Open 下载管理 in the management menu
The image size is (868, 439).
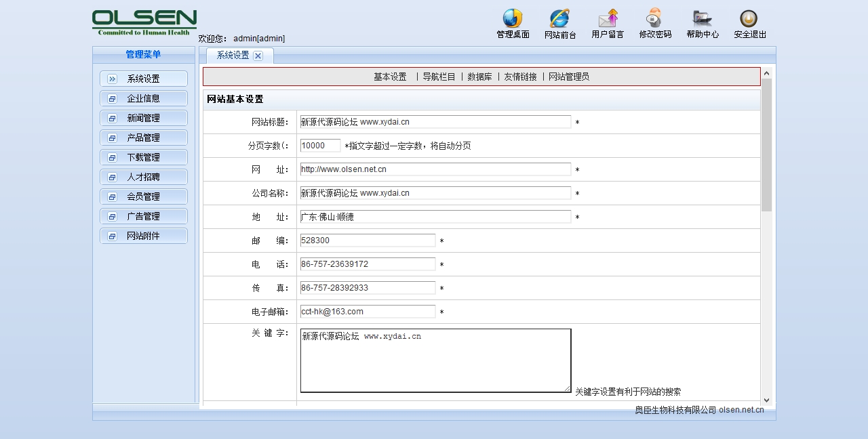[144, 158]
